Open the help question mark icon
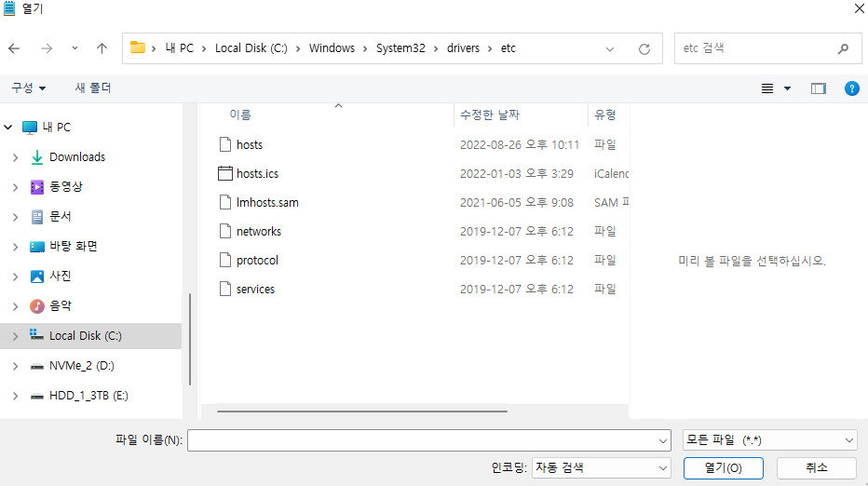 tap(851, 88)
